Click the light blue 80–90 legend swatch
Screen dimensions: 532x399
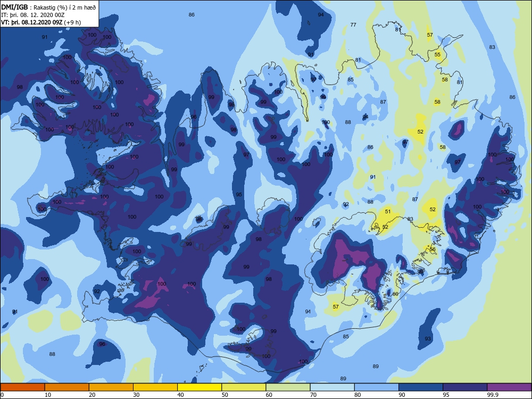(x=377, y=387)
